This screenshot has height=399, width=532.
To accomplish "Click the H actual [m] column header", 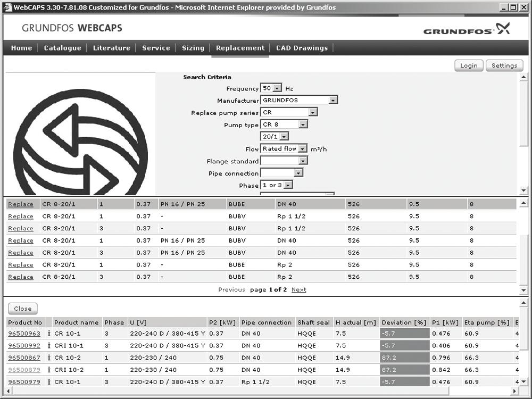I will 355,322.
